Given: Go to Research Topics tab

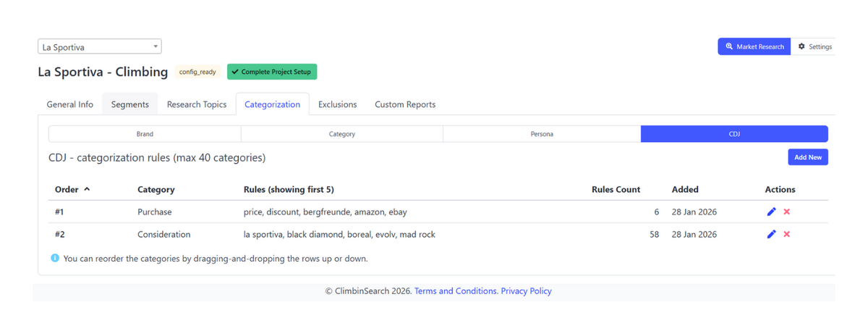Looking at the screenshot, I should pos(197,104).
